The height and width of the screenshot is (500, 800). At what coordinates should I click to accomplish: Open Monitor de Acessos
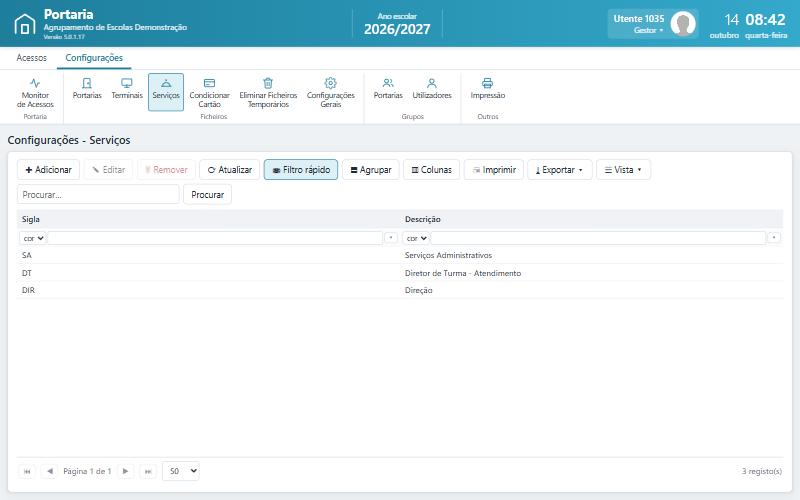point(35,92)
